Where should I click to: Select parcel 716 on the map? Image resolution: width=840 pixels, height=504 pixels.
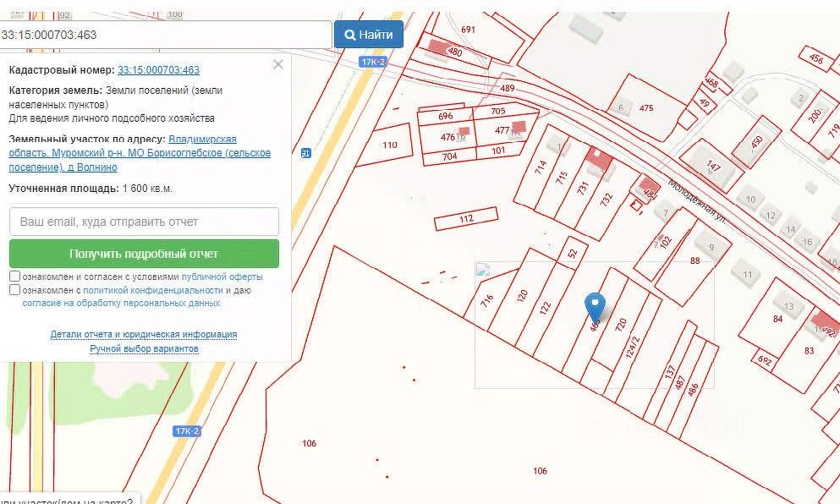click(486, 301)
